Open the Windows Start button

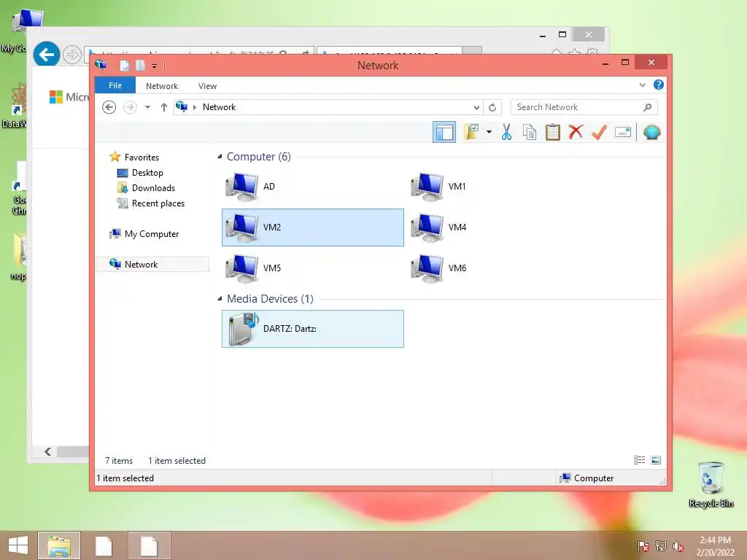click(x=18, y=545)
